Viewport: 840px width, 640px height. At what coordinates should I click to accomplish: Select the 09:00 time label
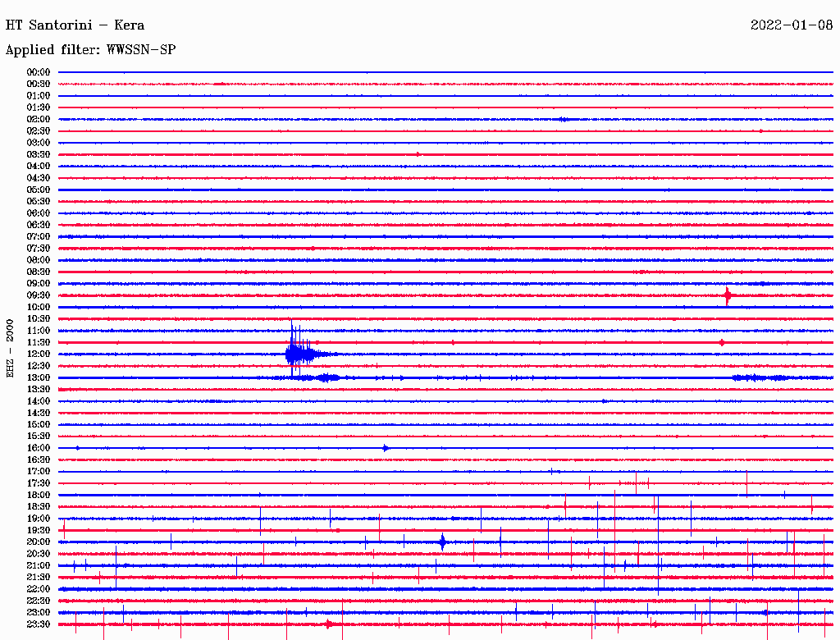pos(39,284)
